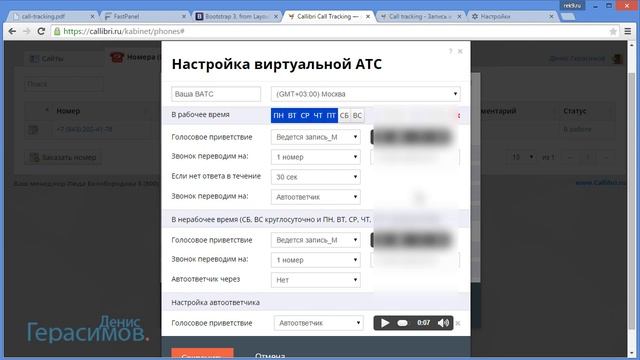Image resolution: width=640 pixels, height=360 pixels.
Task: Switch to Call tracking - Запись browser tab
Action: tap(420, 16)
